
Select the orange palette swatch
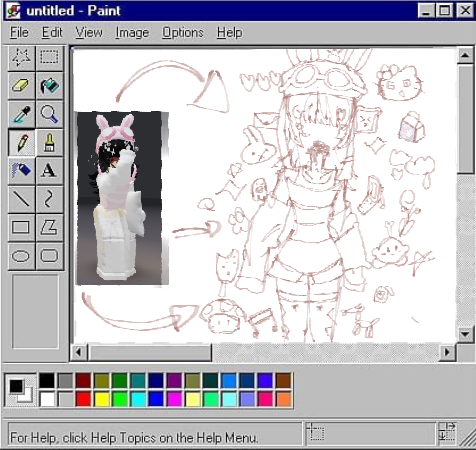[x=284, y=399]
